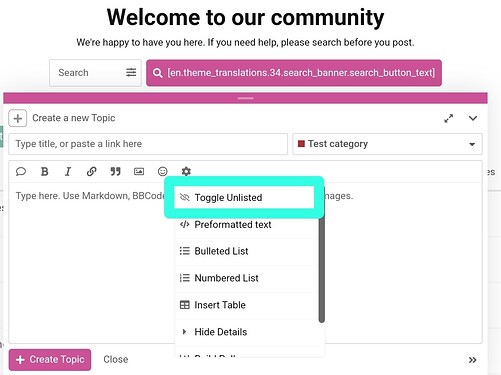Click the Close link to discard composer
This screenshot has height=375, width=501.
(x=116, y=360)
